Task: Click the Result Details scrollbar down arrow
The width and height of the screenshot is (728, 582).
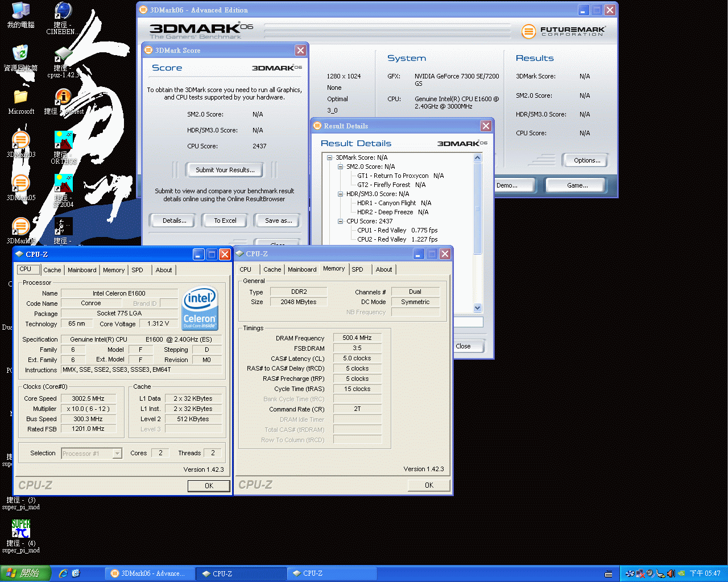Action: (478, 307)
